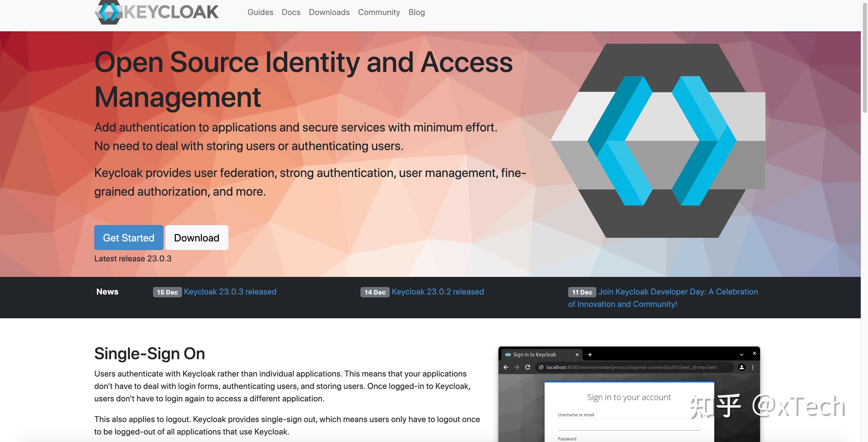Click the profile avatar icon in screenshot
Viewport: 868px width, 442px height.
(742, 367)
